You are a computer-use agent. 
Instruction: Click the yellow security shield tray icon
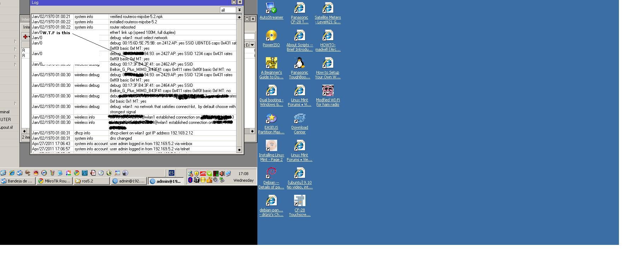196,174
